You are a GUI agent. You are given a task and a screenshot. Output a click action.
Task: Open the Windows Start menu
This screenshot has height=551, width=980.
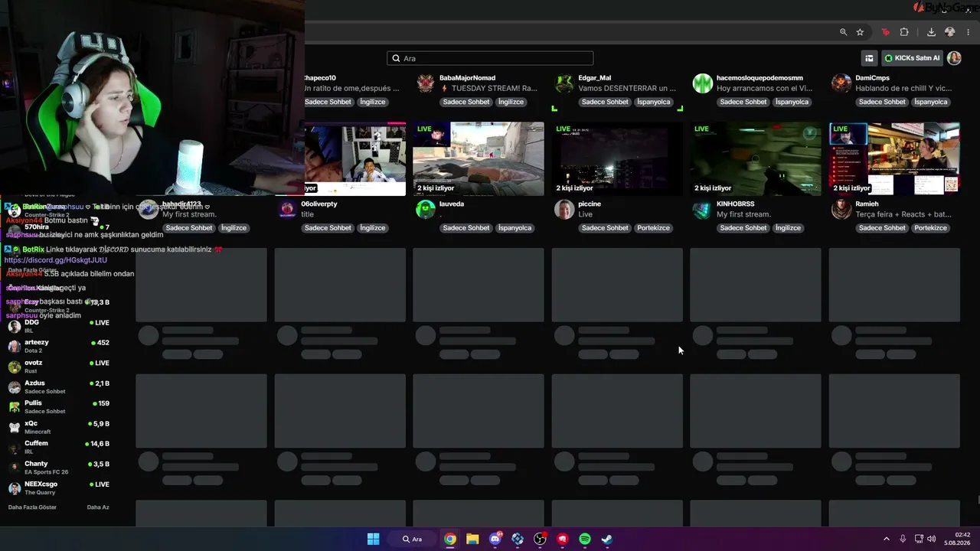tap(373, 539)
